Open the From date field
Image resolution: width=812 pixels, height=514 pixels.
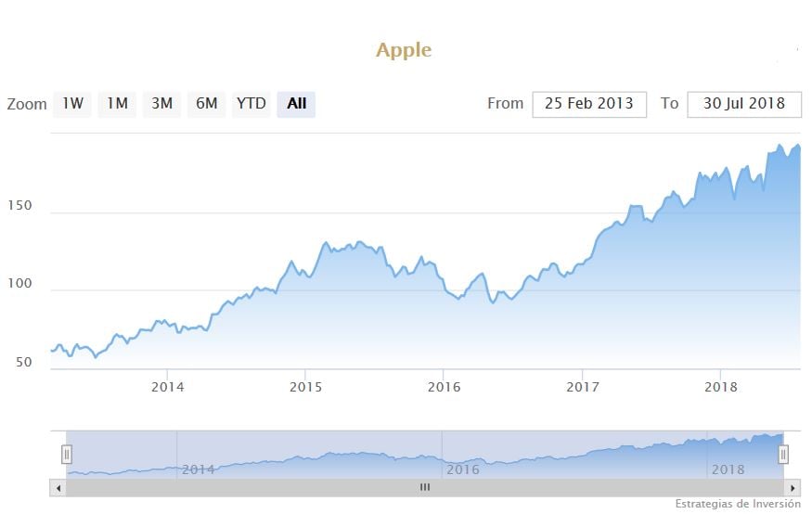coord(589,103)
